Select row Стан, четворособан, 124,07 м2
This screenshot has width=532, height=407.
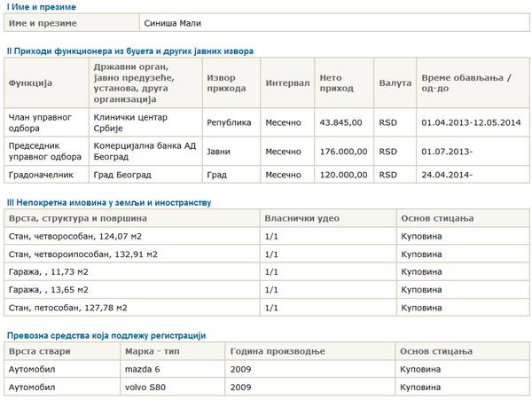coord(267,237)
